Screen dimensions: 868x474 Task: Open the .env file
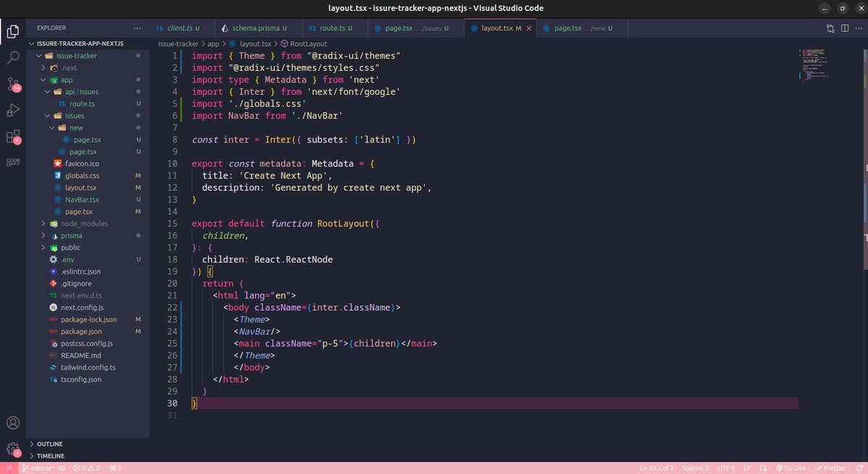87,259
